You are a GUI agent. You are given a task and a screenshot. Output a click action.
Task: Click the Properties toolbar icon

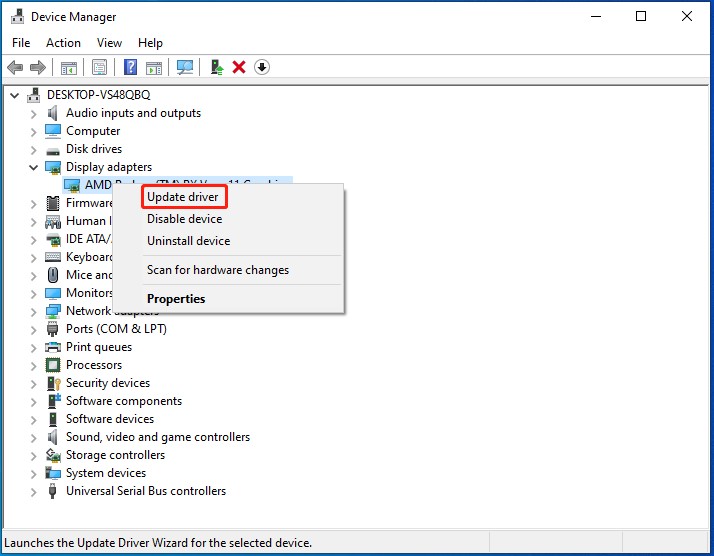tap(99, 67)
